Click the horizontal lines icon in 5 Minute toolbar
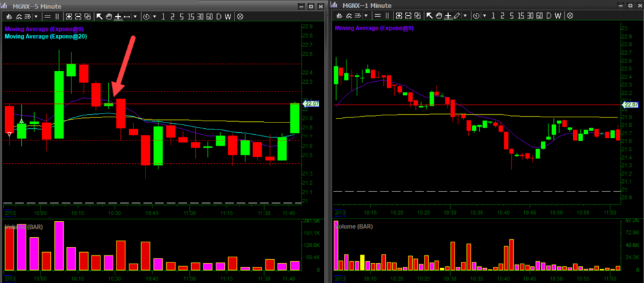 47,16
